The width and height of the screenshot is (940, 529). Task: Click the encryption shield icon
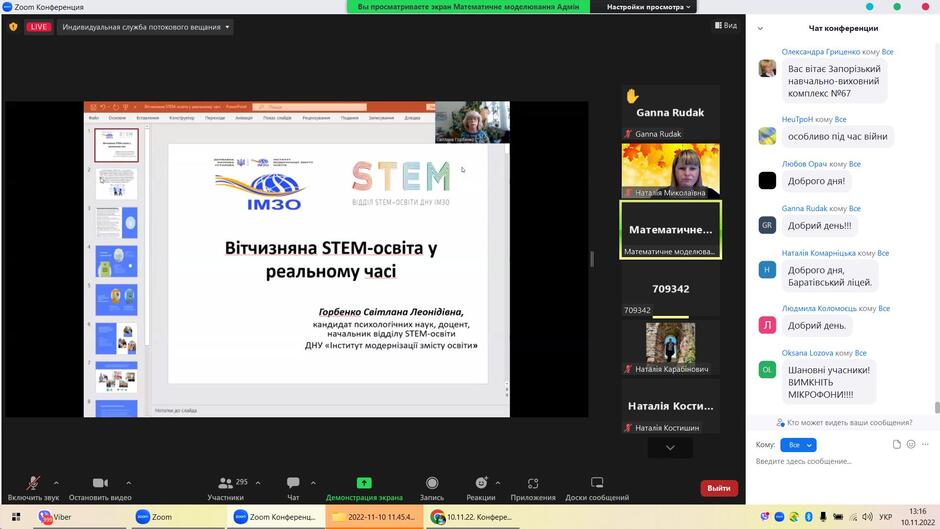click(x=13, y=27)
